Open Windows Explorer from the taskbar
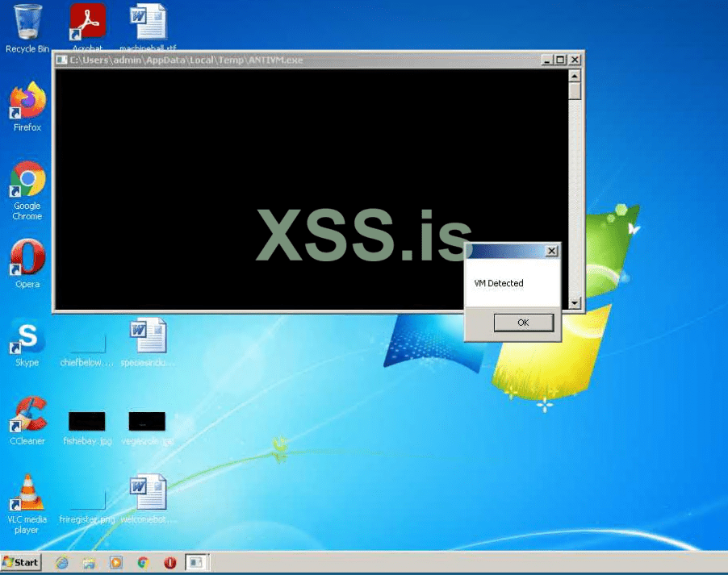 (89, 563)
